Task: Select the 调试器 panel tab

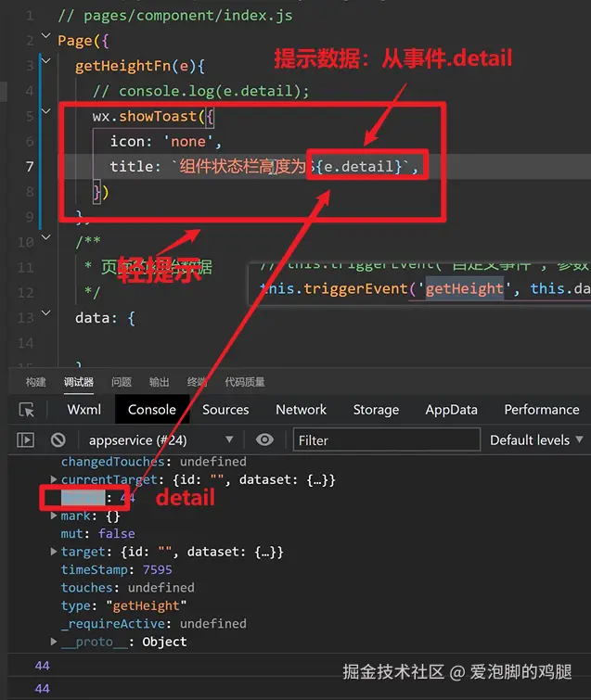Action: coord(79,382)
